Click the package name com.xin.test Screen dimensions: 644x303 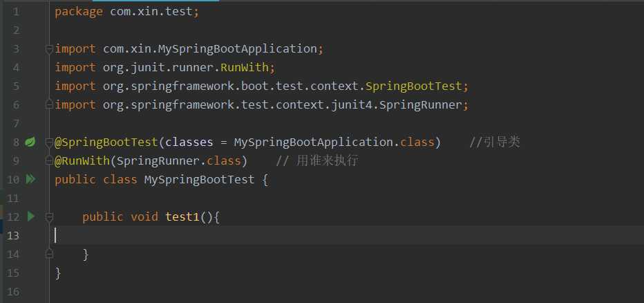(x=151, y=12)
